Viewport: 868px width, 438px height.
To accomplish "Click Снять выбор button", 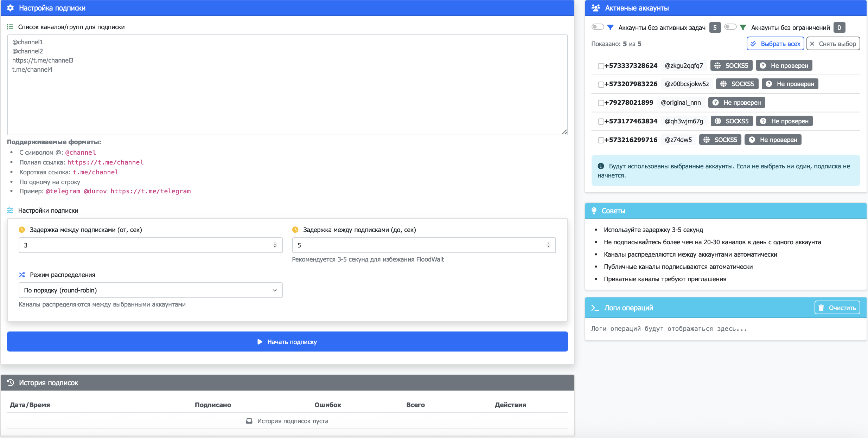I will coord(833,44).
